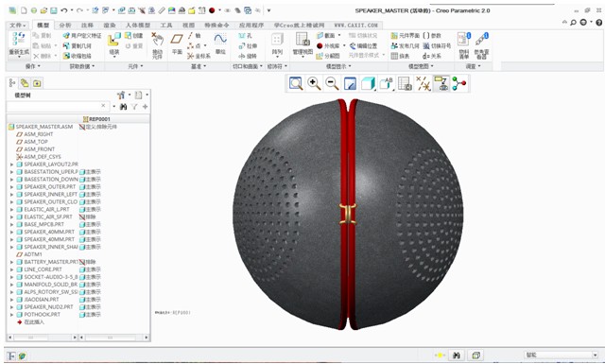The image size is (605, 364).
Task: Toggle spin center icon in view toolbar
Action: [459, 83]
